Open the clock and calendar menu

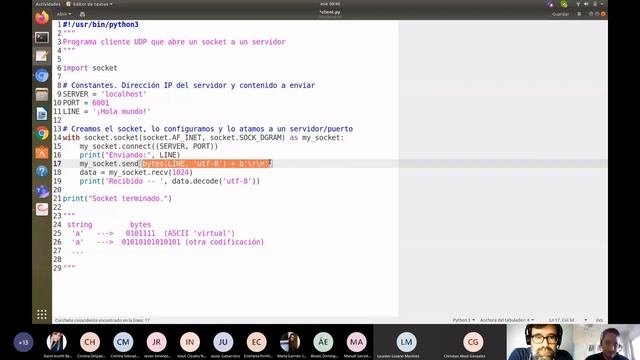(x=330, y=4)
